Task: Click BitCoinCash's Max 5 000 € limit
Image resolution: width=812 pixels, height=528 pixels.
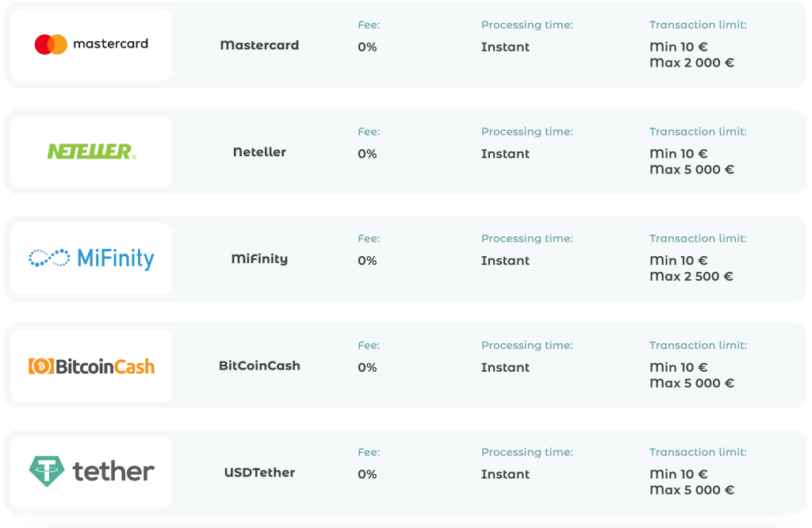Action: click(x=691, y=384)
